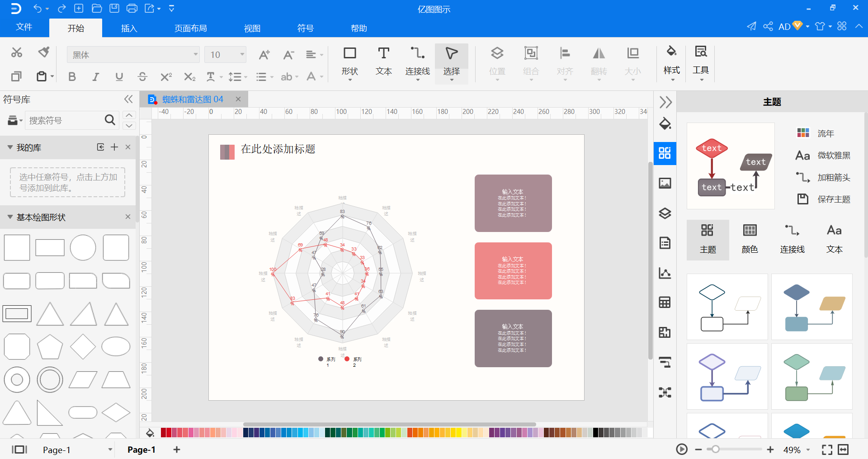Select the 颜色 color tab

point(750,239)
